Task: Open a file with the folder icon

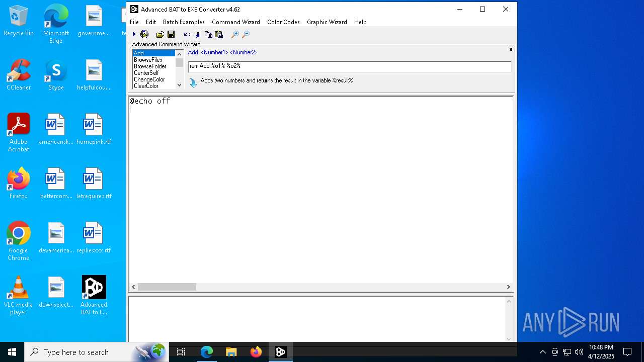Action: [x=160, y=34]
